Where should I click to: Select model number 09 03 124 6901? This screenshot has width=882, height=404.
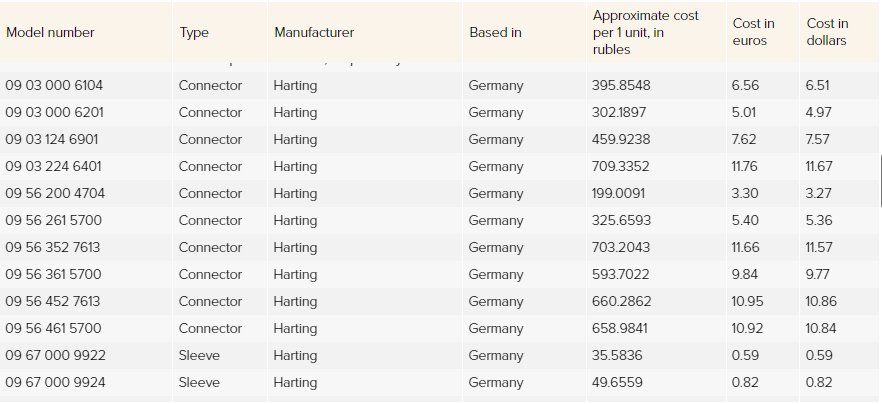53,140
